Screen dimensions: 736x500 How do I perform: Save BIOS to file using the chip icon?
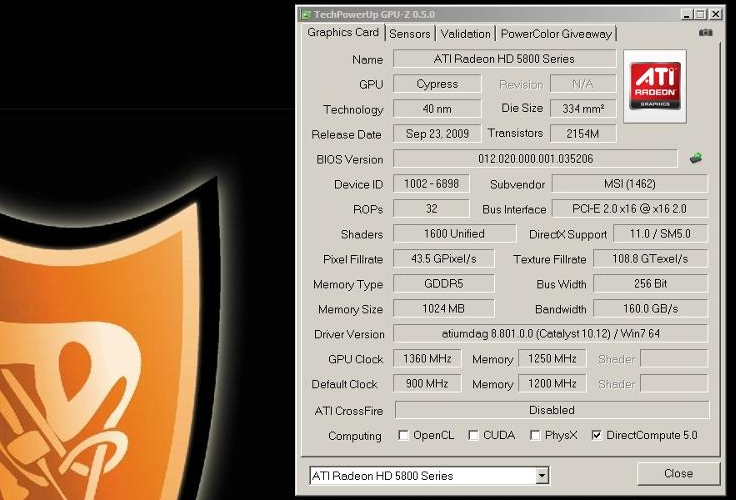(x=696, y=158)
